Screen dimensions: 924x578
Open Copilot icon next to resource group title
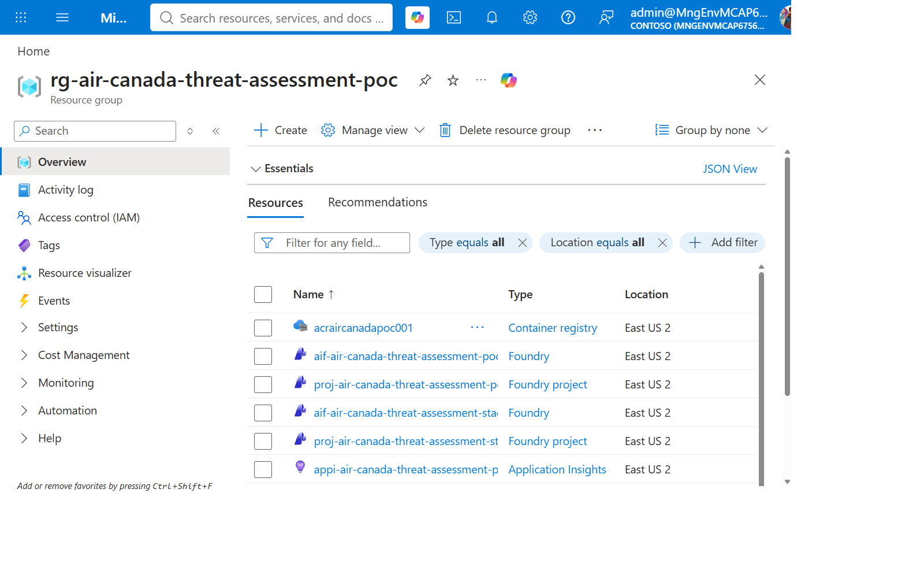[509, 80]
